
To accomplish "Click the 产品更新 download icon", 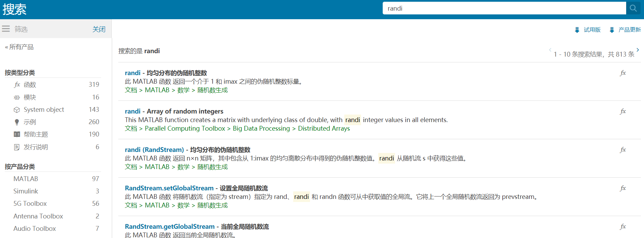I will (611, 30).
